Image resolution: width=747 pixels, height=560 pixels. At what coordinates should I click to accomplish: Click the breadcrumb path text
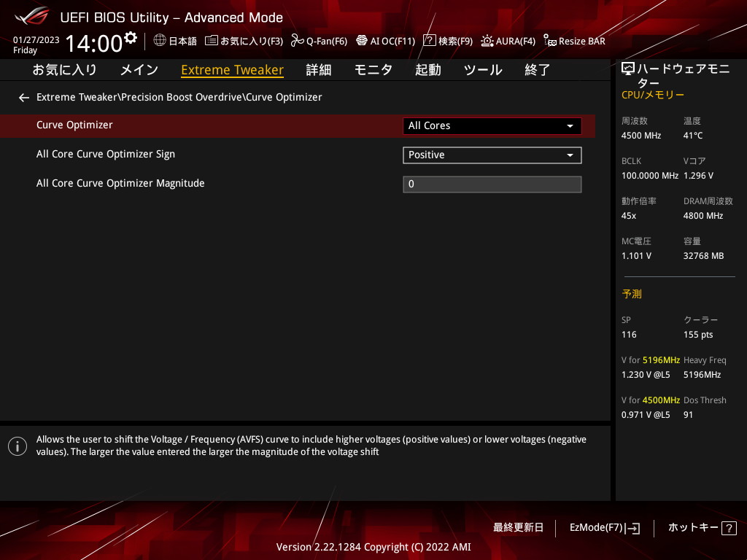click(179, 97)
